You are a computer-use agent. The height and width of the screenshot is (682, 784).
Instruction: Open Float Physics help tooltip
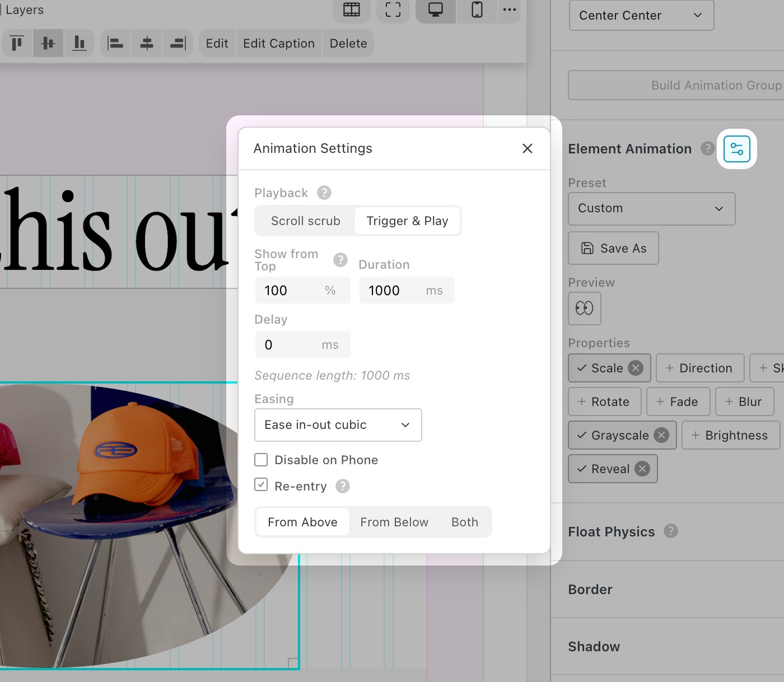(x=671, y=531)
